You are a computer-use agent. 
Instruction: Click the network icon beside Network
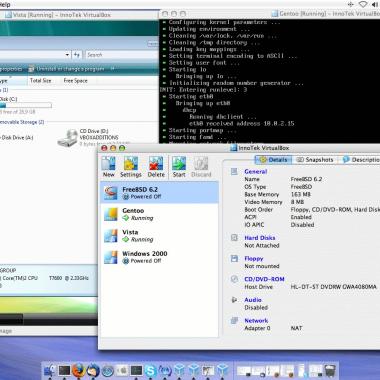(234, 320)
